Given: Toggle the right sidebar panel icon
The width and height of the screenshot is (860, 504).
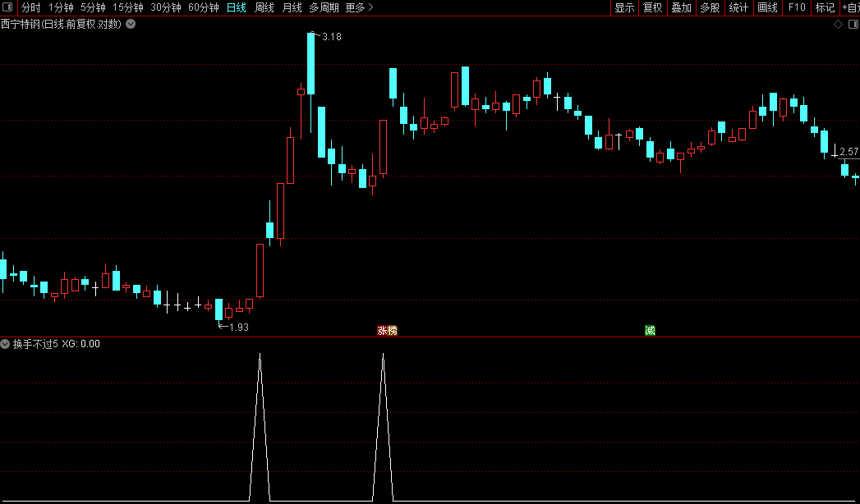Looking at the screenshot, I should (x=852, y=25).
